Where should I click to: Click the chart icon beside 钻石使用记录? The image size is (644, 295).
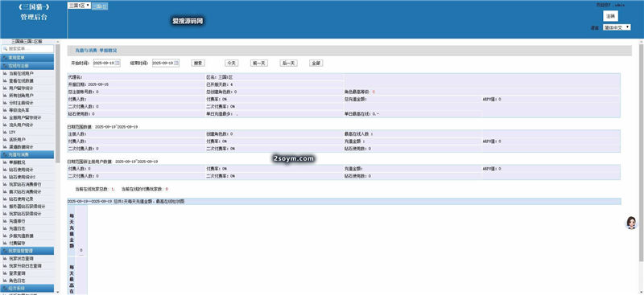[x=5, y=199]
